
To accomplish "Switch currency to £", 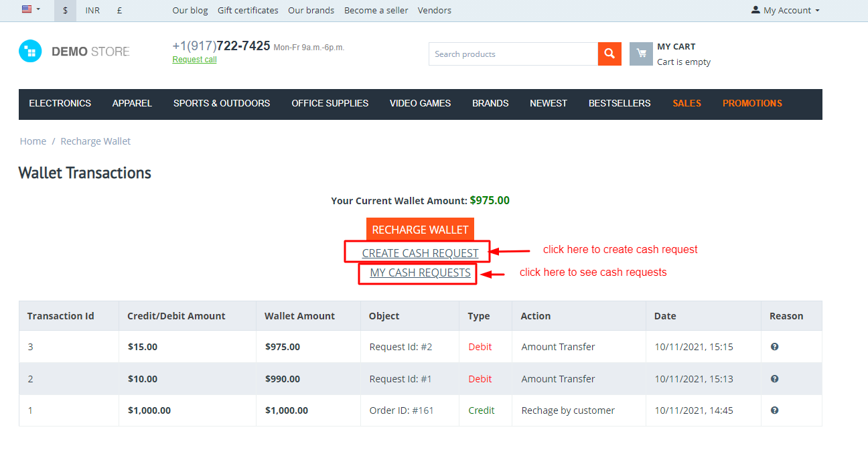I will pos(119,10).
